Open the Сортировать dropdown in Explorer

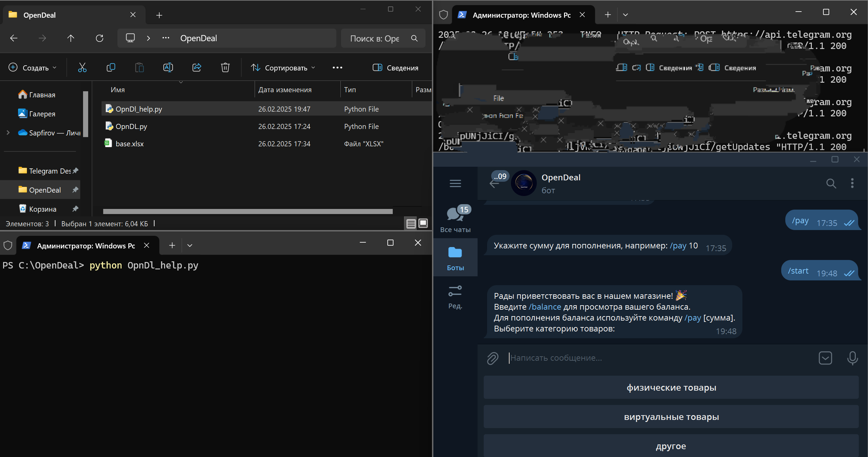pos(283,67)
